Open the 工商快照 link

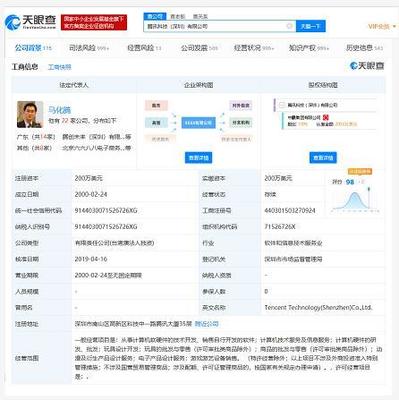[60, 67]
